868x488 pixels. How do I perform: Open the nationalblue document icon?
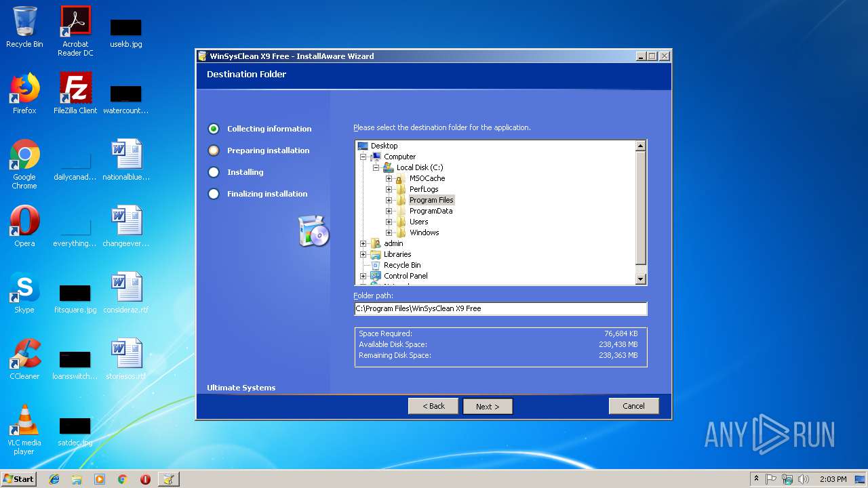126,160
